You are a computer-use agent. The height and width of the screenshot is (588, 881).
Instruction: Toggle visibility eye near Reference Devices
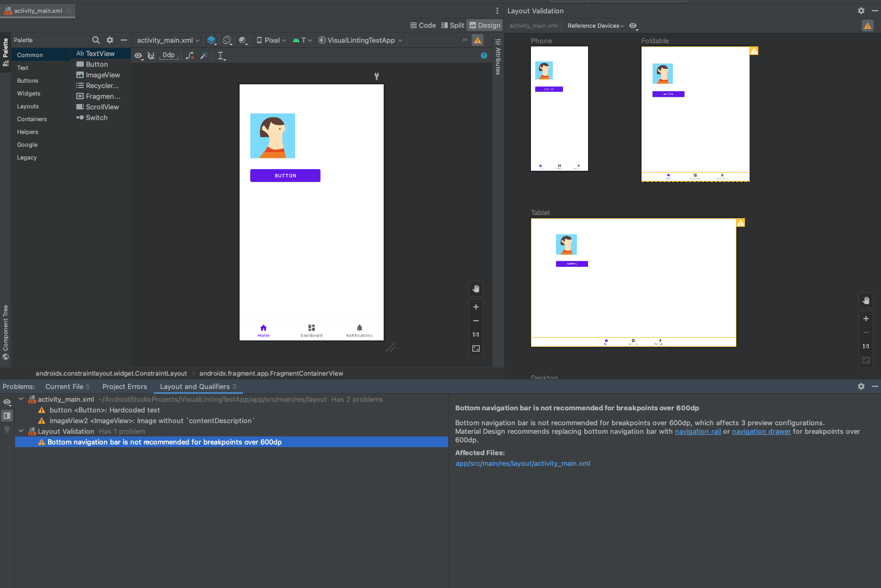633,26
